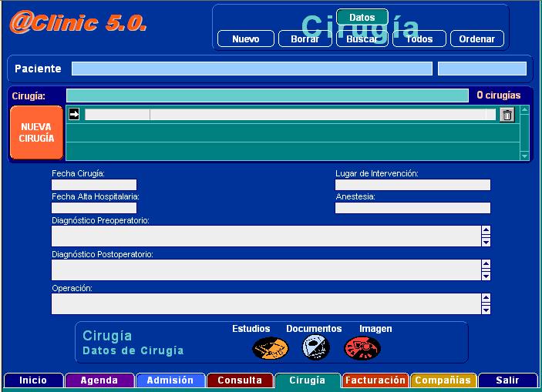542x392 pixels.
Task: Open the Documentos blue icon
Action: 315,347
